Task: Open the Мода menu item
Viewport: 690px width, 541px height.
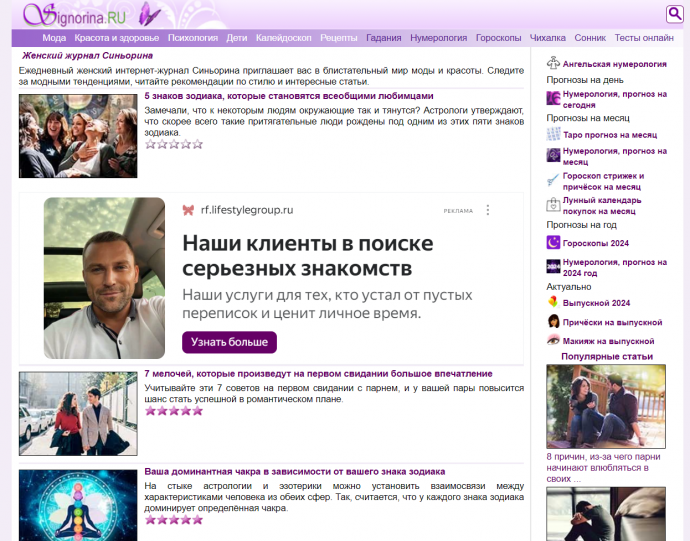Action: coord(54,38)
